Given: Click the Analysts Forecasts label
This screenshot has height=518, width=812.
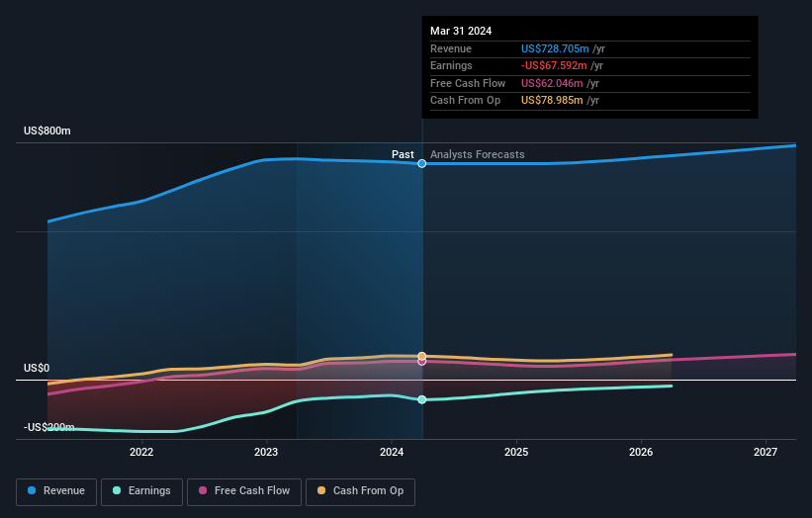Looking at the screenshot, I should pos(478,154).
